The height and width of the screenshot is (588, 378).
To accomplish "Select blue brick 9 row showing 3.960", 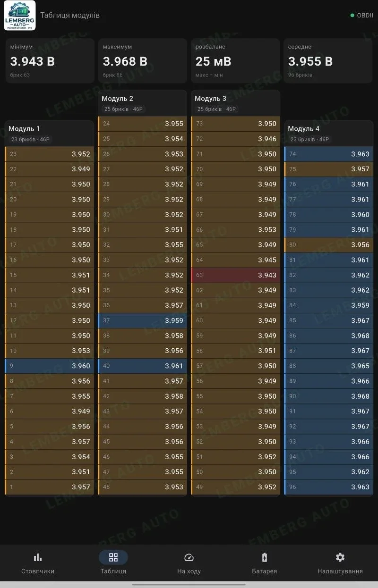I will [x=50, y=366].
